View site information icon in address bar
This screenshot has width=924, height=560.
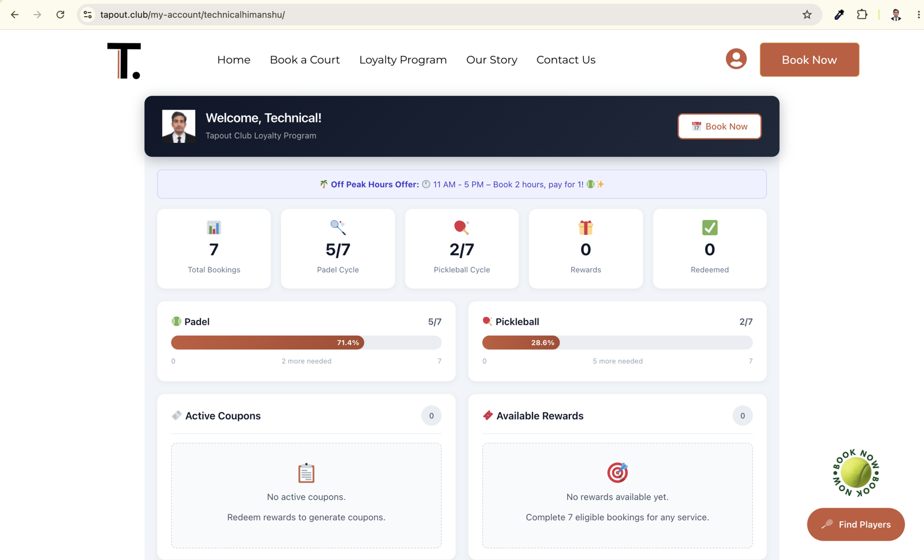coord(88,14)
